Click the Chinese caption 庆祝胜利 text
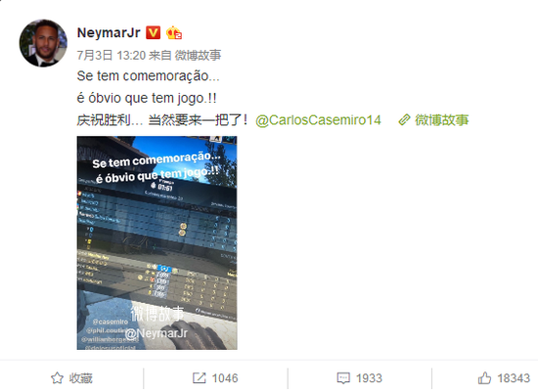This screenshot has width=538, height=392. (x=104, y=120)
